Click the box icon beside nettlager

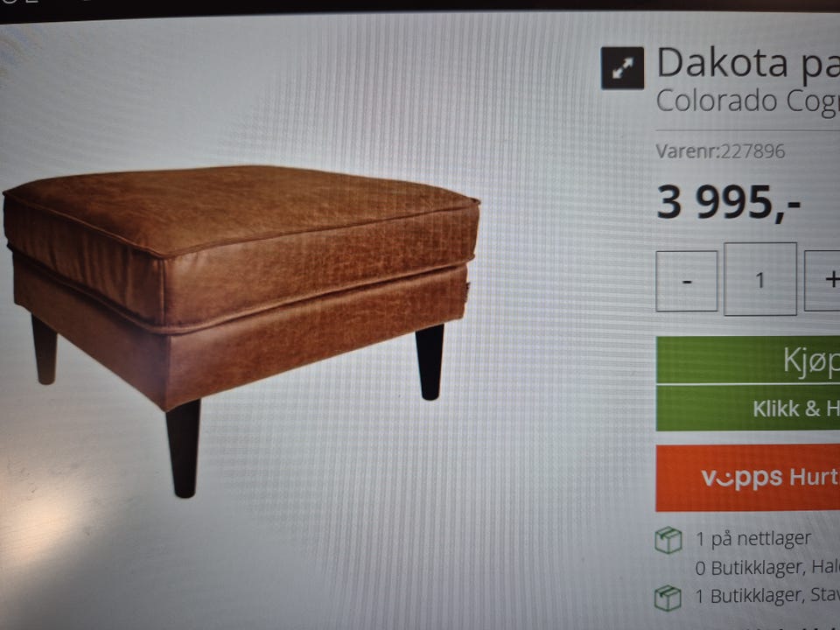click(x=668, y=540)
